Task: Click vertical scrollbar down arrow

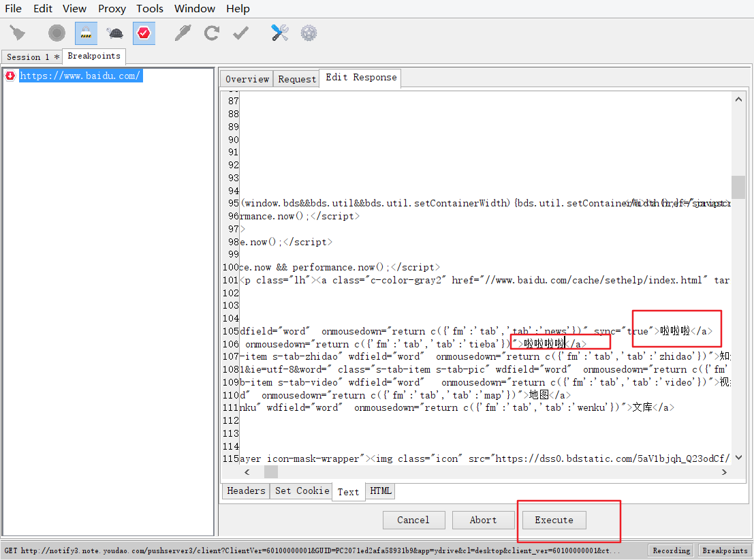Action: pos(738,458)
